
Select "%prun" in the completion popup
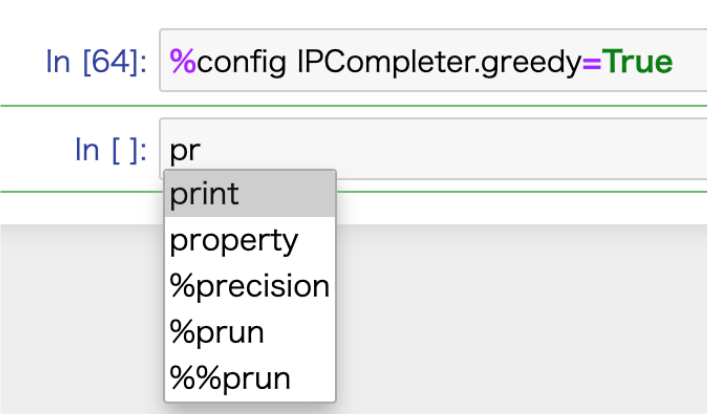217,332
